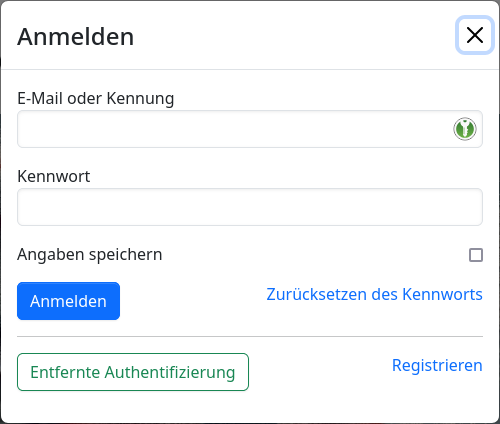Click the Anmelden dialog title heading
Viewport: 500px width, 424px height.
click(x=76, y=37)
